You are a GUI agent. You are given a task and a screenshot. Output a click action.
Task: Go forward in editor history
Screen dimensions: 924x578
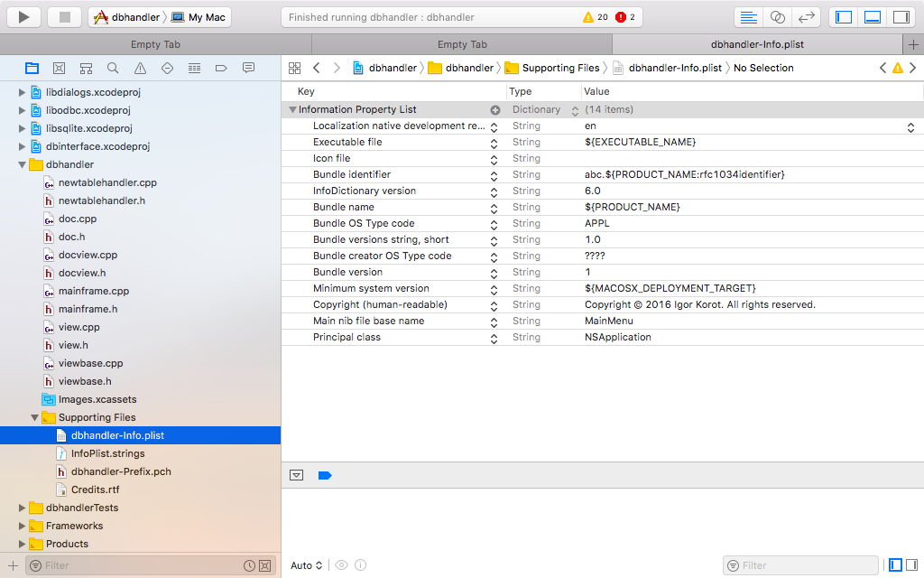[x=337, y=68]
